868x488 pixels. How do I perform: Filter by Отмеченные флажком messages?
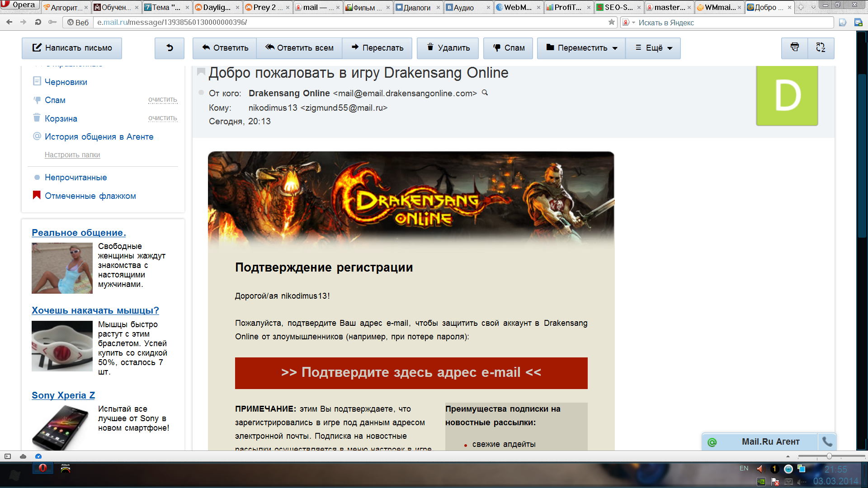coord(90,196)
